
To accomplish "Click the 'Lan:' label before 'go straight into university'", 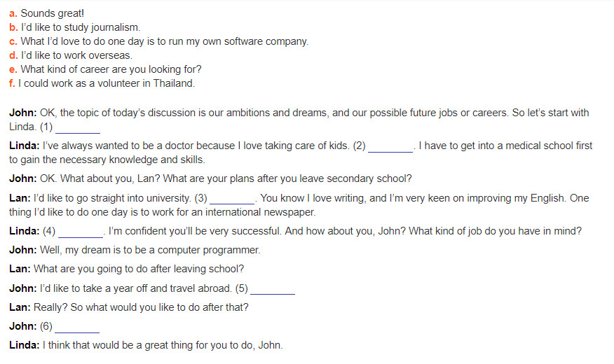I will [20, 198].
